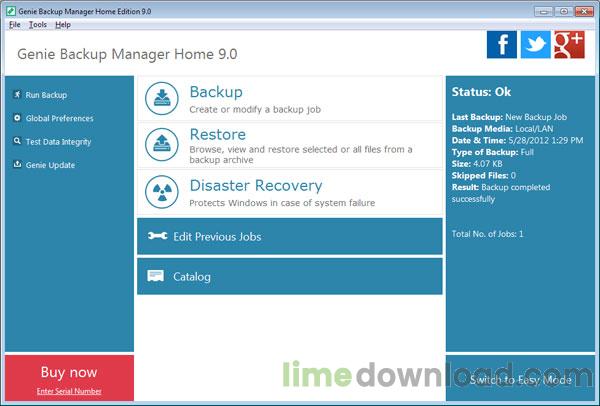The height and width of the screenshot is (406, 600).
Task: Click the Enter Serial Number link
Action: [x=69, y=391]
